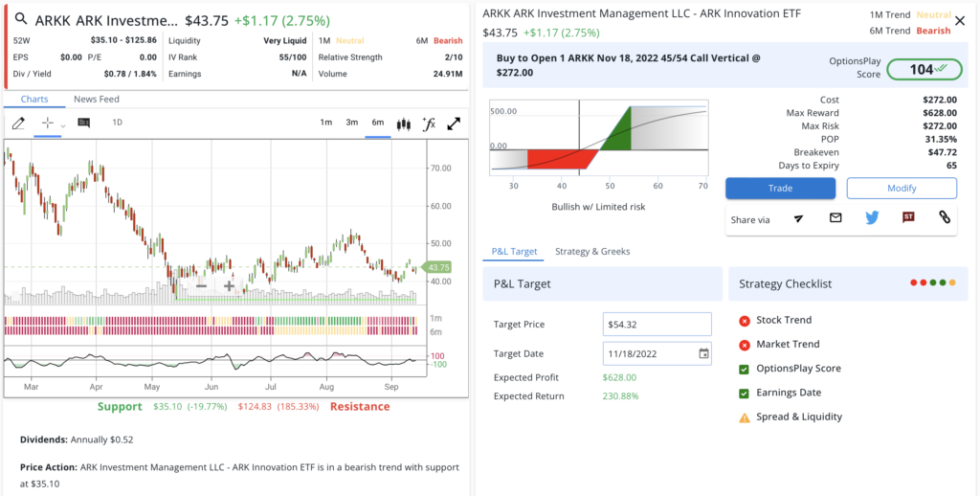Share the trade on StockTwits
The width and height of the screenshot is (980, 496).
point(908,217)
